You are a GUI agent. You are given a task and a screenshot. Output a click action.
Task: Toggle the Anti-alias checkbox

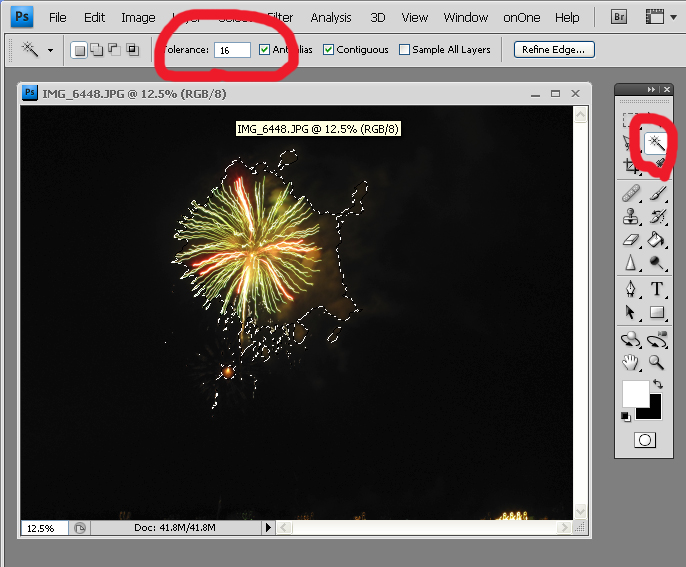pyautogui.click(x=264, y=50)
